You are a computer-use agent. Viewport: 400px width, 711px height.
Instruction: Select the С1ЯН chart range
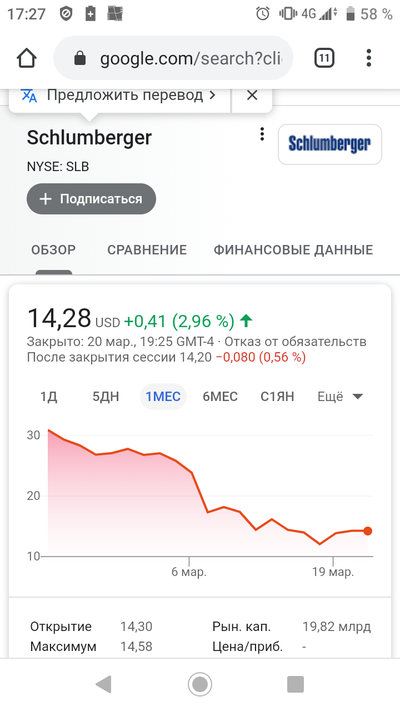(x=277, y=397)
